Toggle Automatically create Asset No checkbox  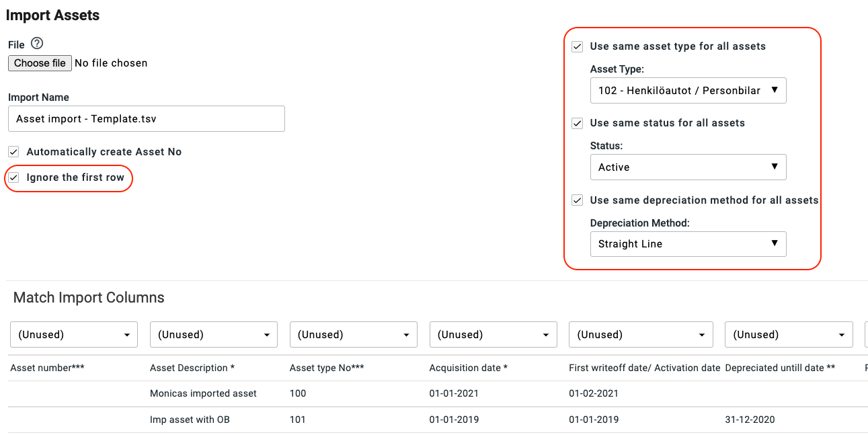(x=14, y=152)
